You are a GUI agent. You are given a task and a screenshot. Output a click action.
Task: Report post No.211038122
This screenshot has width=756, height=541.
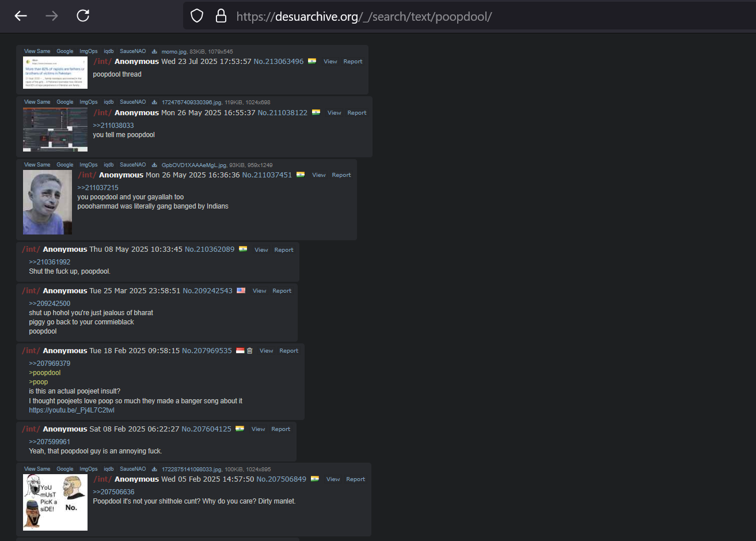coord(357,113)
